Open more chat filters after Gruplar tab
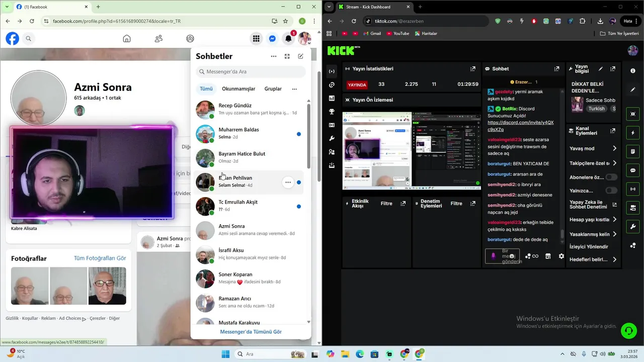 pyautogui.click(x=294, y=89)
